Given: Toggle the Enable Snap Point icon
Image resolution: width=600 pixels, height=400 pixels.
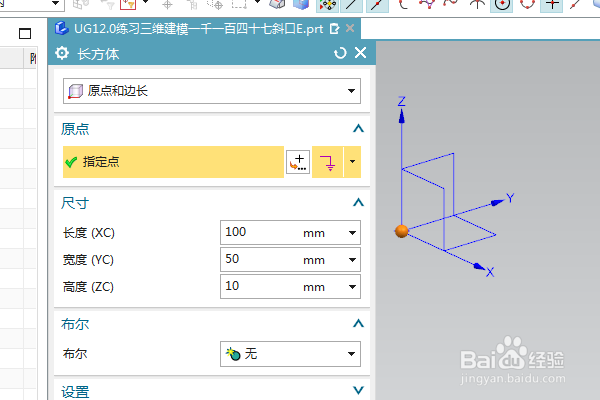Looking at the screenshot, I should [328, 5].
